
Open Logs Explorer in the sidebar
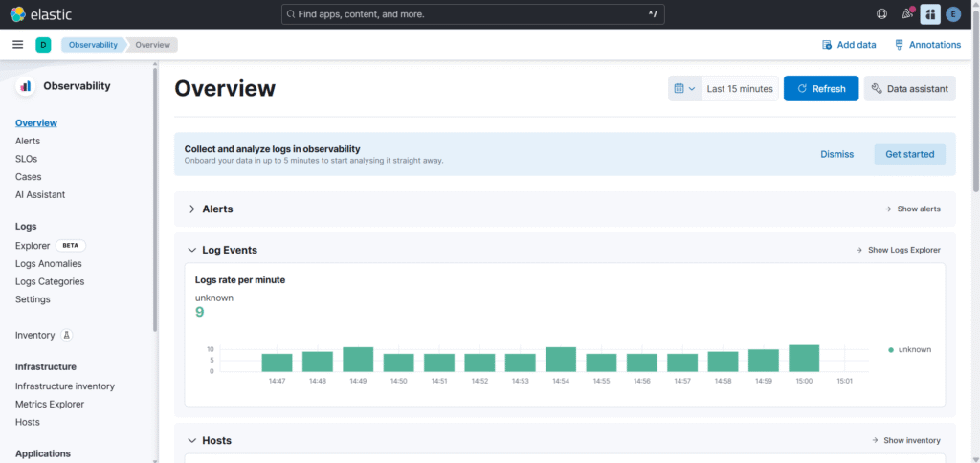pos(33,246)
